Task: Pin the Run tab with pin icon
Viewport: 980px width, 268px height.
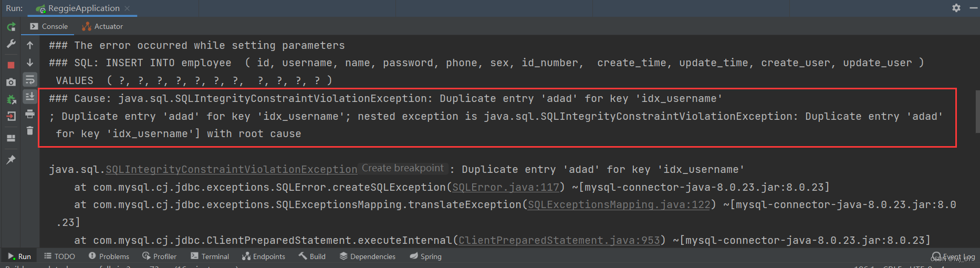Action: pyautogui.click(x=11, y=160)
